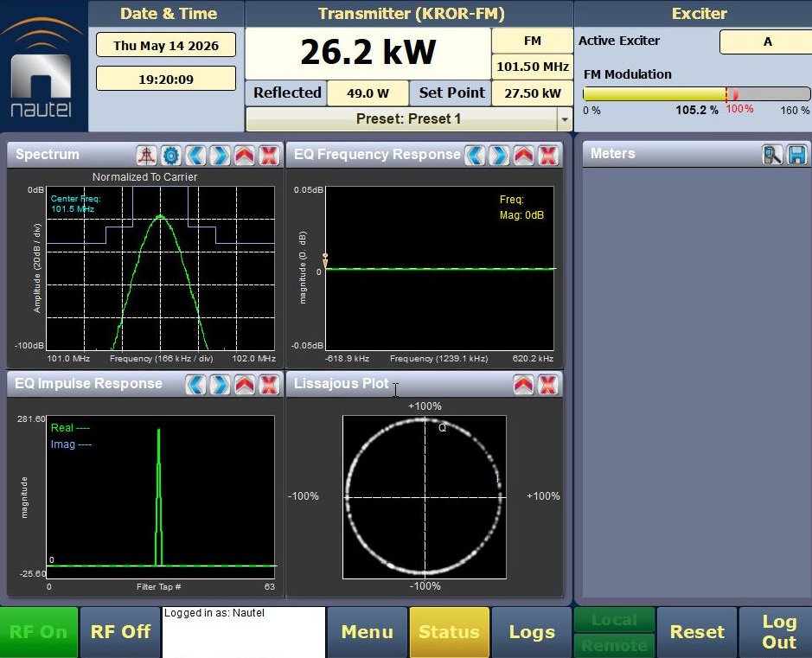Click the Lissajous circle plot
Screen dimensions: 812x658
pyautogui.click(x=425, y=497)
